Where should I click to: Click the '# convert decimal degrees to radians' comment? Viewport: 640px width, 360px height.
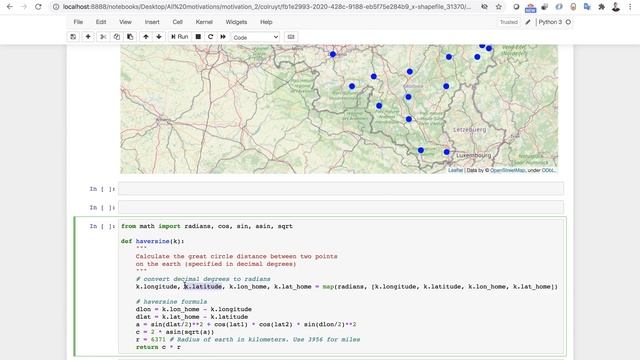[203, 279]
